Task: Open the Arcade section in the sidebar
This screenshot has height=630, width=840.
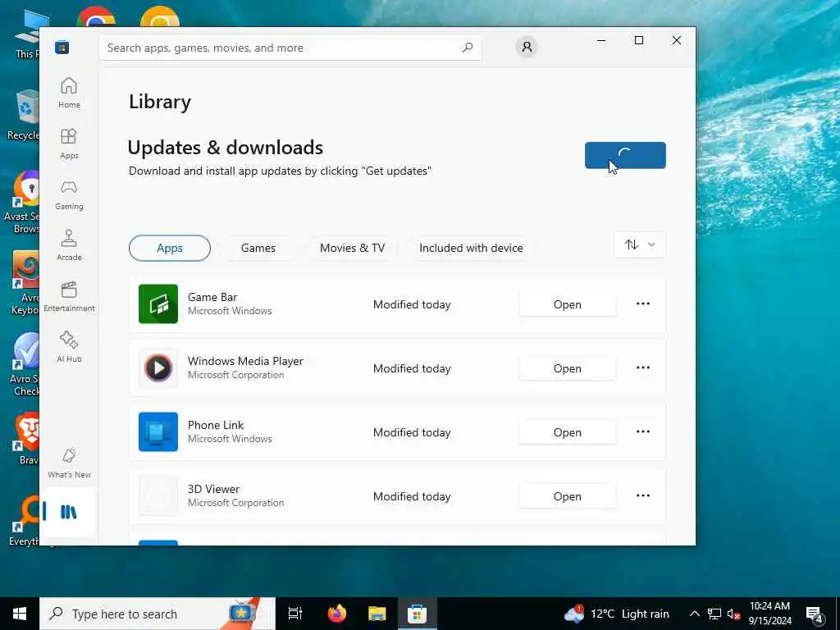Action: (x=69, y=245)
